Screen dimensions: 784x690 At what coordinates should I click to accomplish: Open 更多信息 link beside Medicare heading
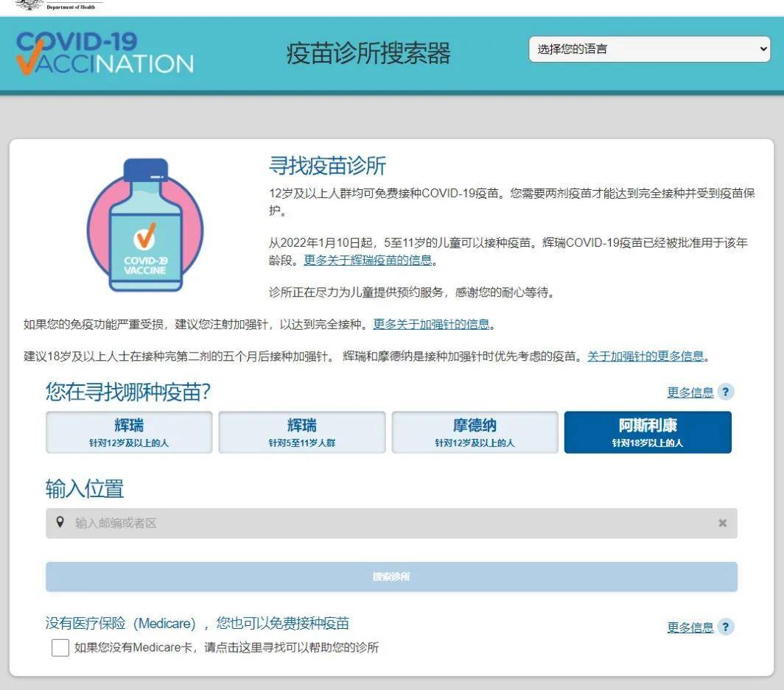coord(690,627)
